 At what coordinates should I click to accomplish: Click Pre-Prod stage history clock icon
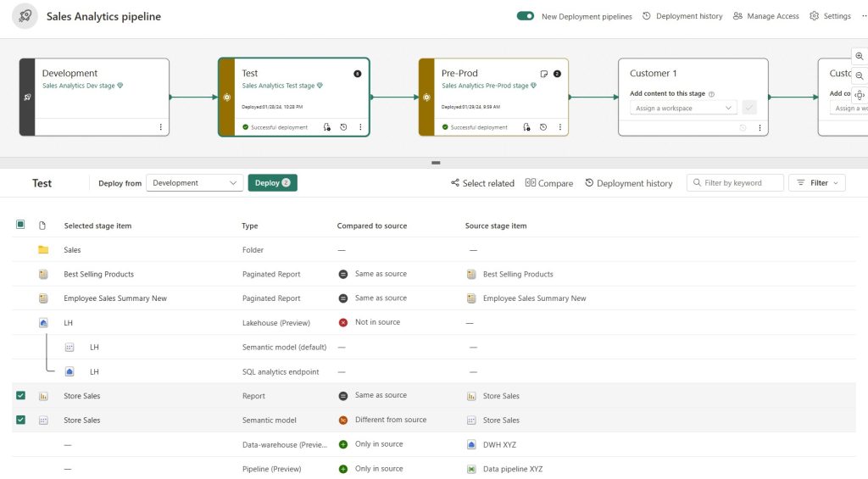coord(543,127)
